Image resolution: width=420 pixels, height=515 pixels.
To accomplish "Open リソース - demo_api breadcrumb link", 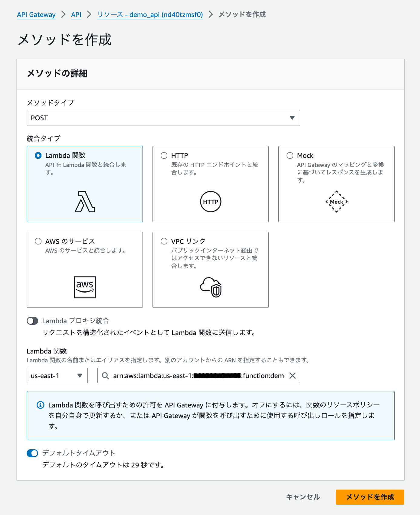I will coord(150,15).
